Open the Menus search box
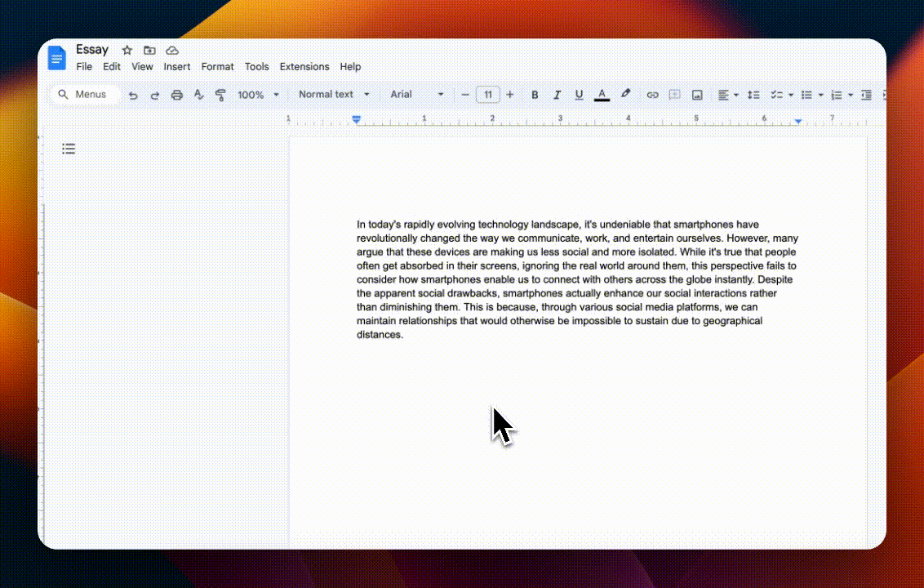This screenshot has height=588, width=924. (x=83, y=94)
